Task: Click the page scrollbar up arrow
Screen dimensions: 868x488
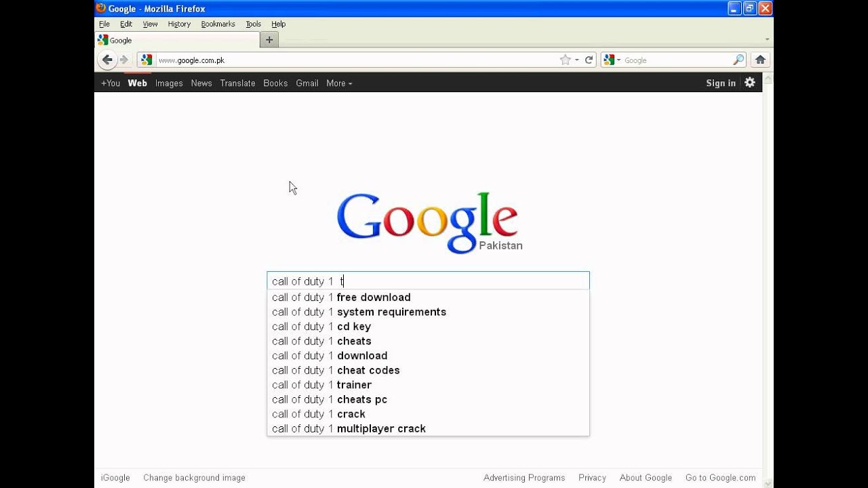Action: 768,78
